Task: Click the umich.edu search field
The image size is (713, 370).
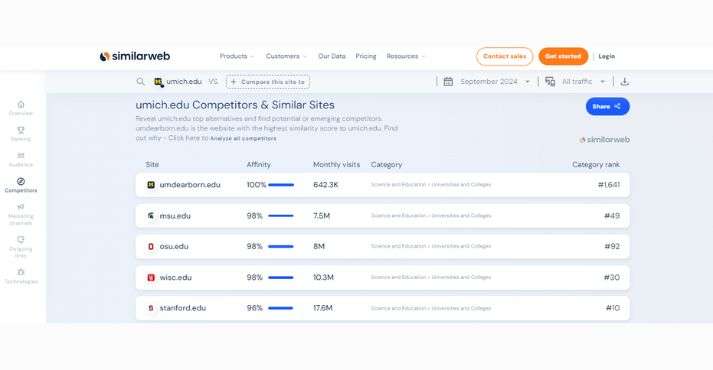Action: pos(184,81)
